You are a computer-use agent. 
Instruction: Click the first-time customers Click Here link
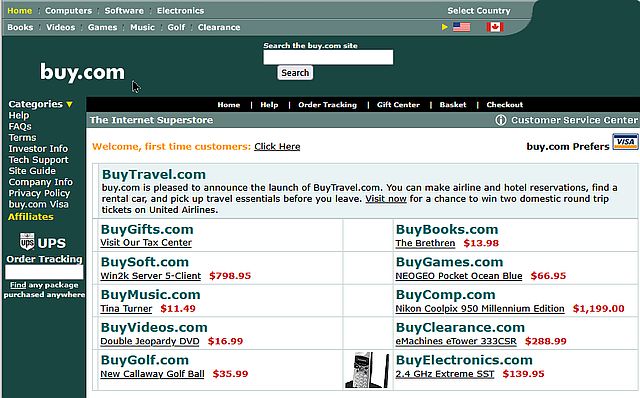tap(277, 147)
